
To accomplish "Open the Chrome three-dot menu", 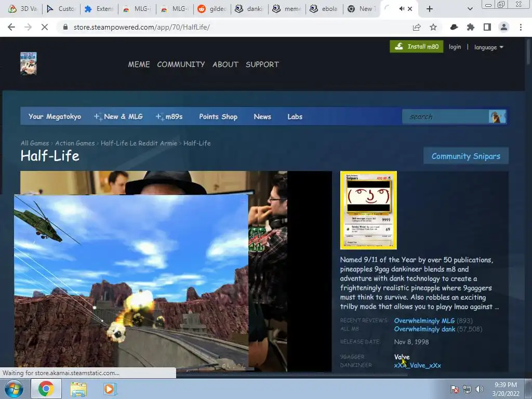I will (521, 27).
